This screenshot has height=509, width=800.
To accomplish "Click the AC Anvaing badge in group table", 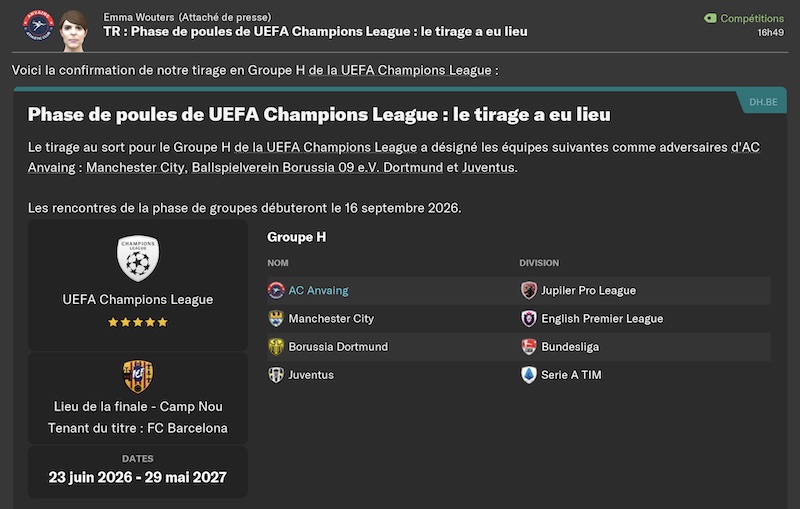I will click(276, 291).
